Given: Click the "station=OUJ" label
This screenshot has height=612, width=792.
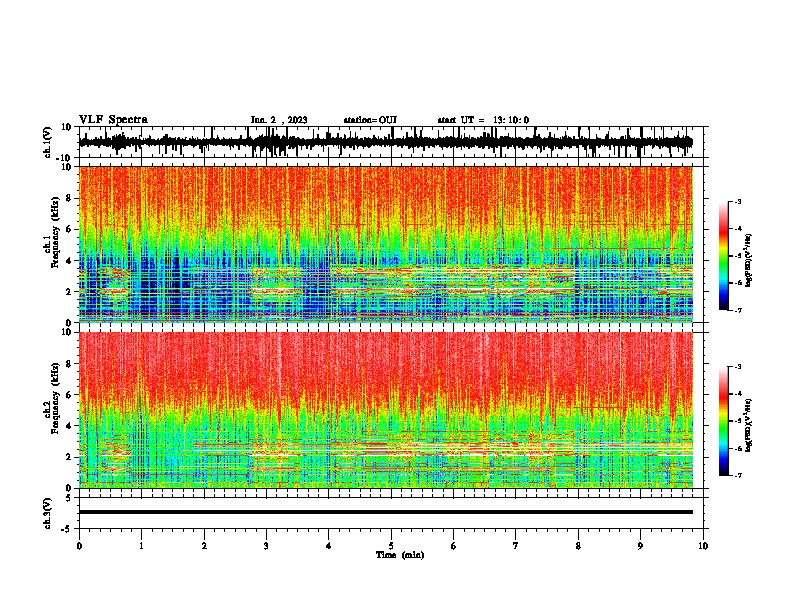Looking at the screenshot, I should coord(370,120).
